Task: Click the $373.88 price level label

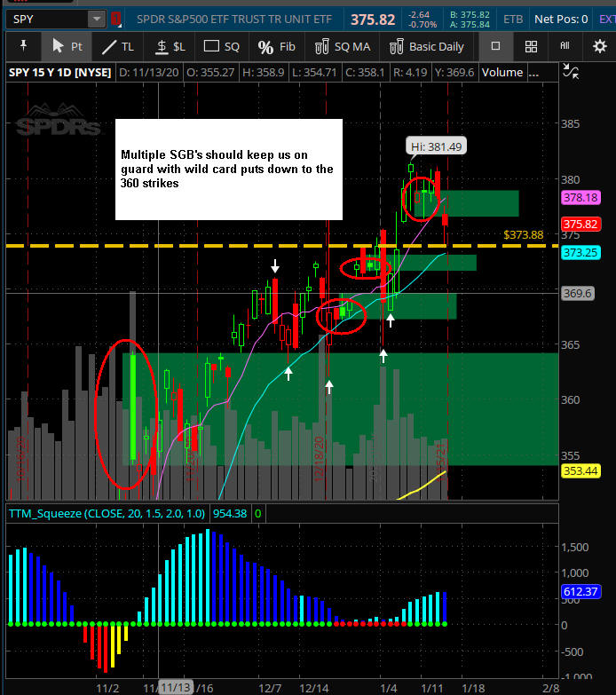Action: click(x=524, y=235)
